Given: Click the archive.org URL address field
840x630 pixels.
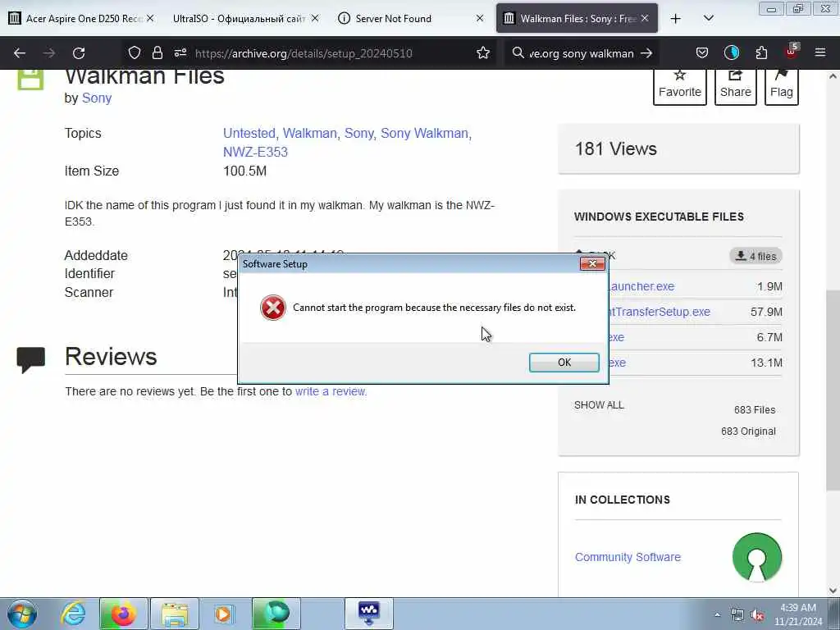Looking at the screenshot, I should click(x=304, y=53).
